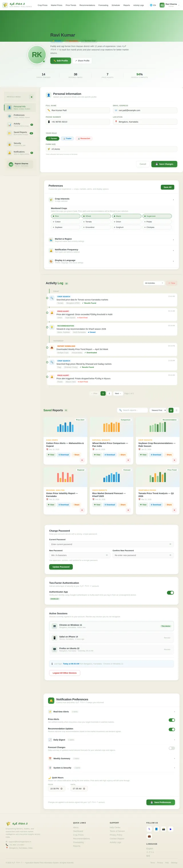Image resolution: width=183 pixels, height=868 pixels.
Task: Switch Saved Reports to grid view
Action: (x=171, y=410)
